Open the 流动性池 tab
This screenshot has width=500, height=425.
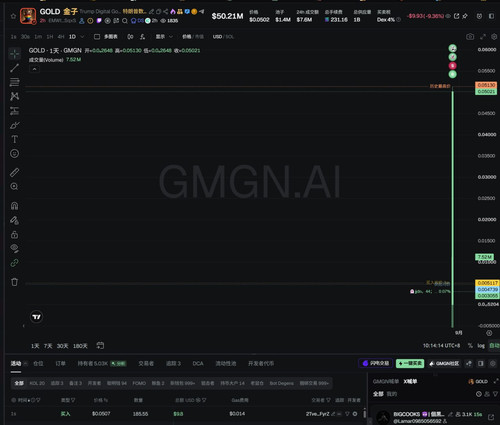226,363
